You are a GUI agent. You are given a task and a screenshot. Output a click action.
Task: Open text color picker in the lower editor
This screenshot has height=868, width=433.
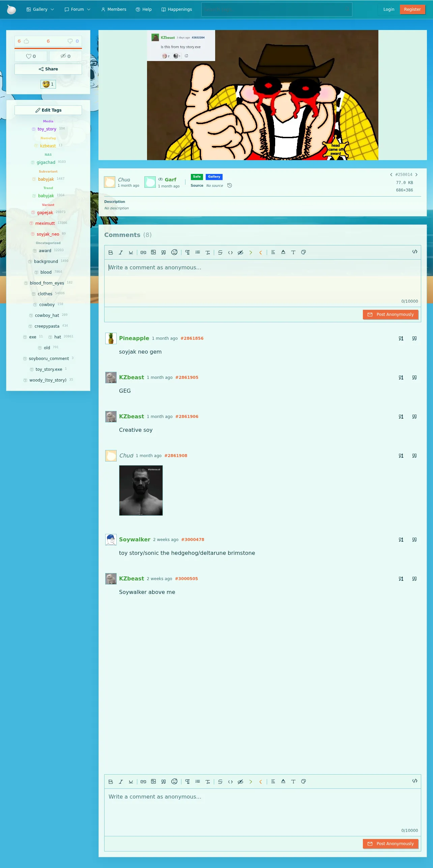[283, 782]
